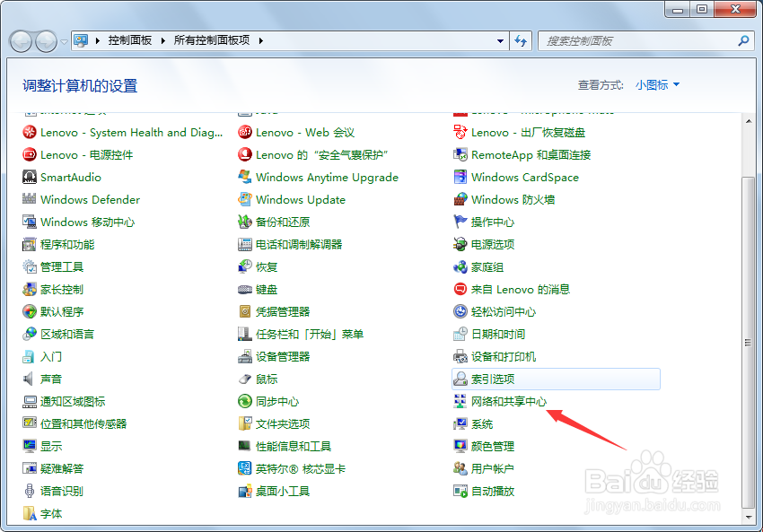Open 性能信息和工具 link
Viewport: 763px width, 532px height.
pyautogui.click(x=294, y=447)
